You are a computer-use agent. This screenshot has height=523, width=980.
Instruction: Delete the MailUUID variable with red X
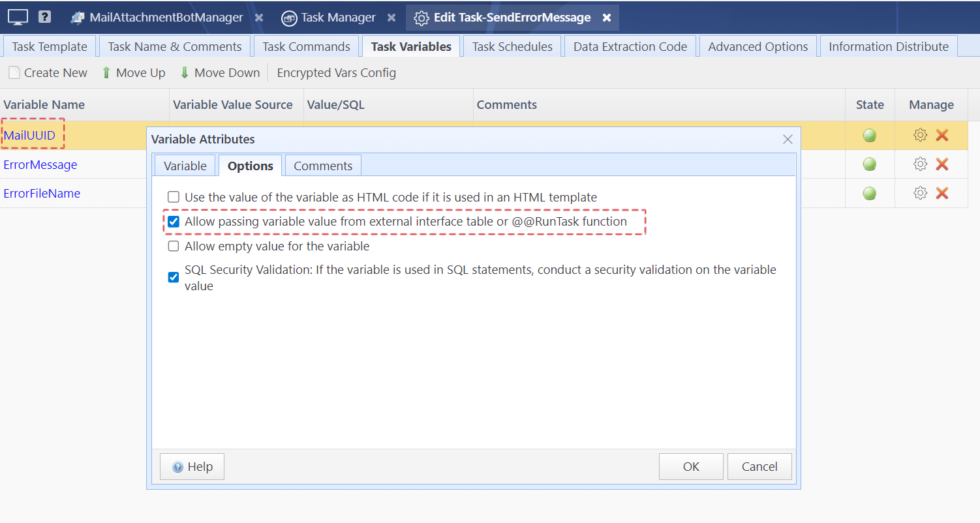coord(942,135)
